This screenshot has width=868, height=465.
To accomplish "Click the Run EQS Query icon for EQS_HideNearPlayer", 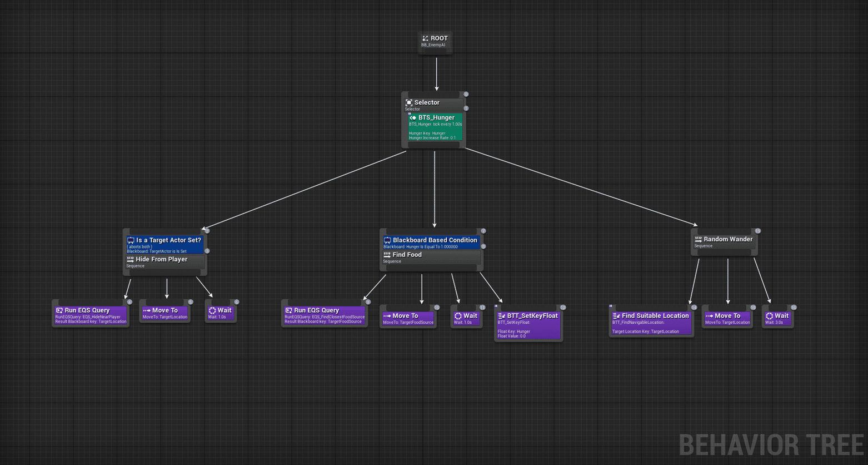I will coord(59,310).
